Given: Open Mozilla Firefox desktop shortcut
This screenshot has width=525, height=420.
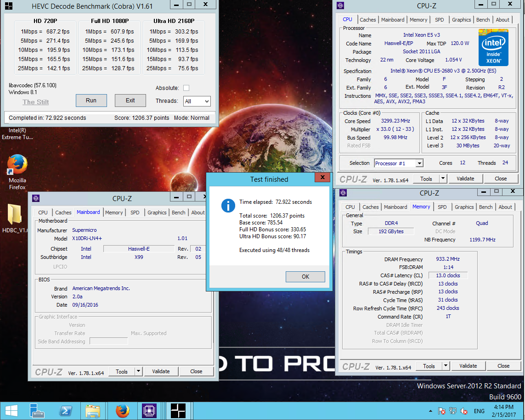Looking at the screenshot, I should pos(17,172).
